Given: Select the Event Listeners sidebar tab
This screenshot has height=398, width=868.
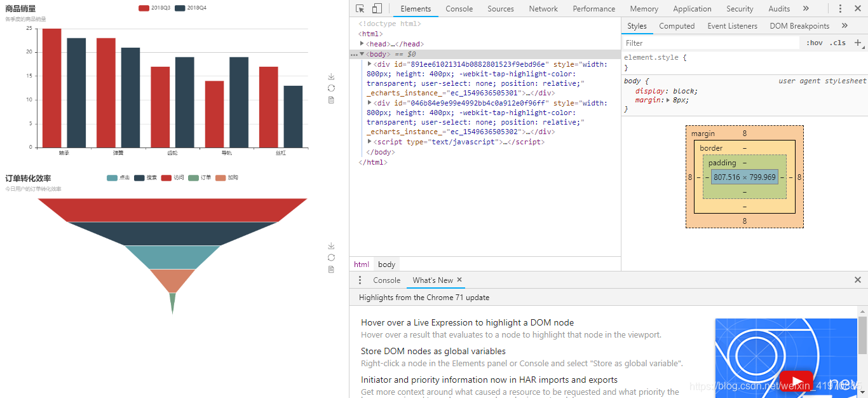Looking at the screenshot, I should [732, 26].
